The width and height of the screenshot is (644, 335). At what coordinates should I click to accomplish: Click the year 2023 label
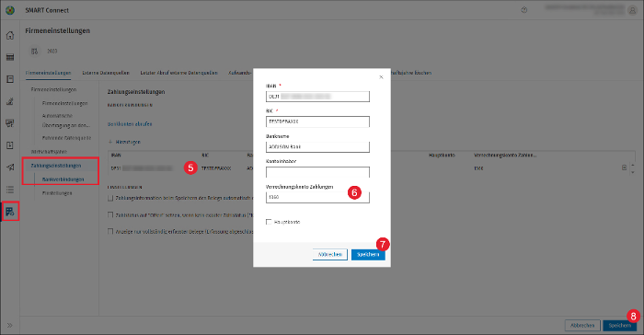[x=52, y=52]
